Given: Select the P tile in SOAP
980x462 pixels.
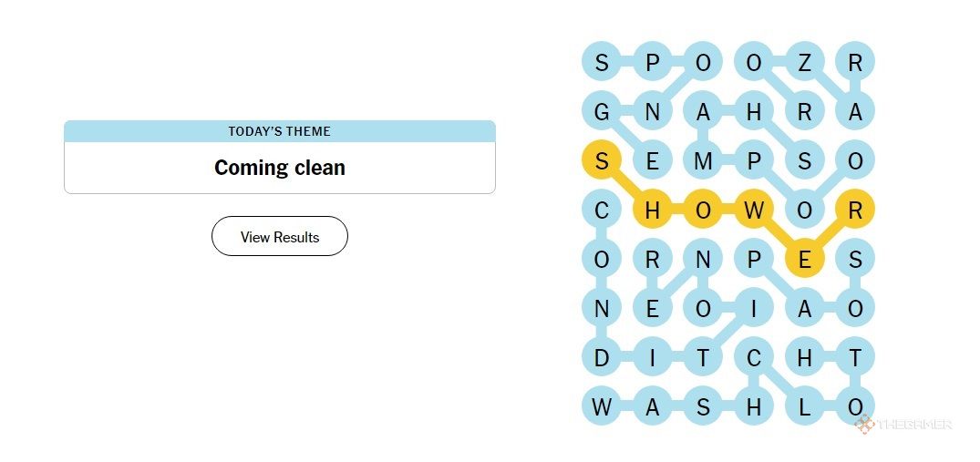Looking at the screenshot, I should (x=754, y=261).
